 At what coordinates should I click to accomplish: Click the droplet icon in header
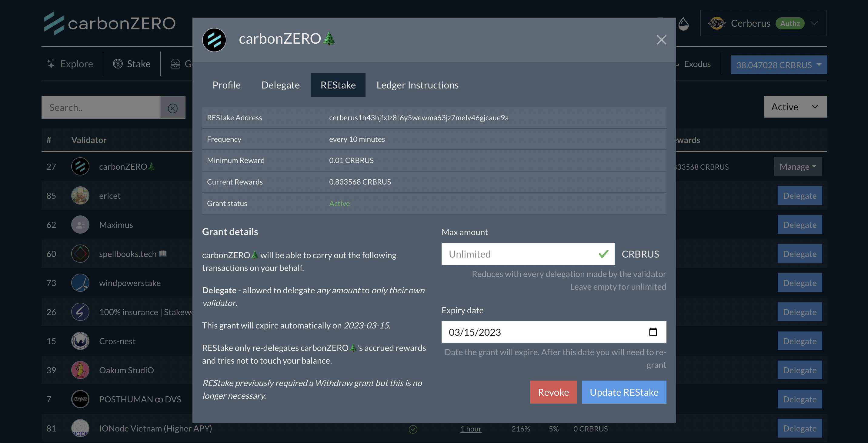(x=683, y=24)
